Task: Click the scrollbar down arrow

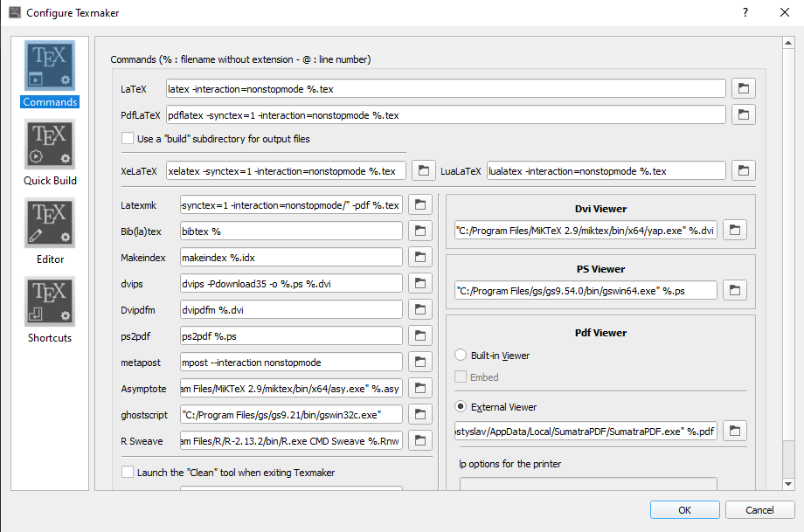Action: point(788,484)
